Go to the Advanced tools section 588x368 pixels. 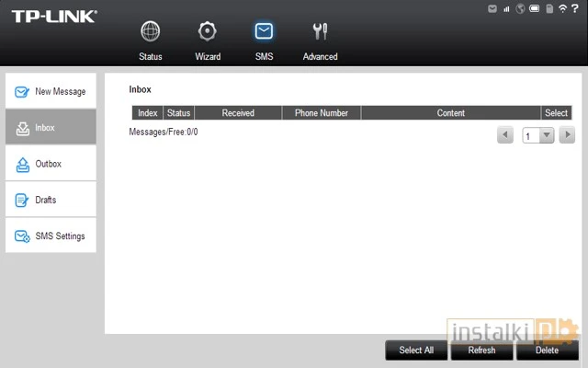point(320,40)
